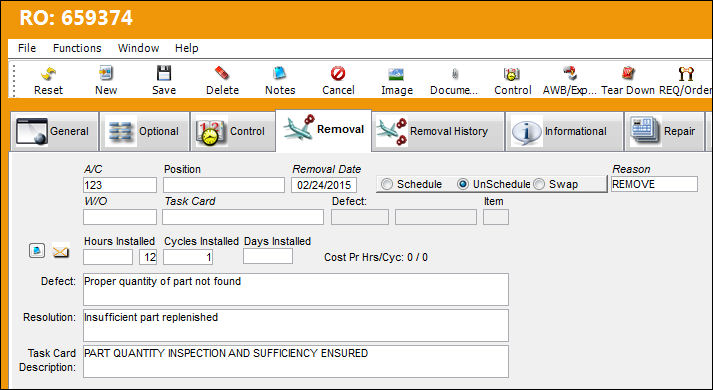Screen dimensions: 713x390
Task: Click the first disabled Defect box
Action: 360,217
